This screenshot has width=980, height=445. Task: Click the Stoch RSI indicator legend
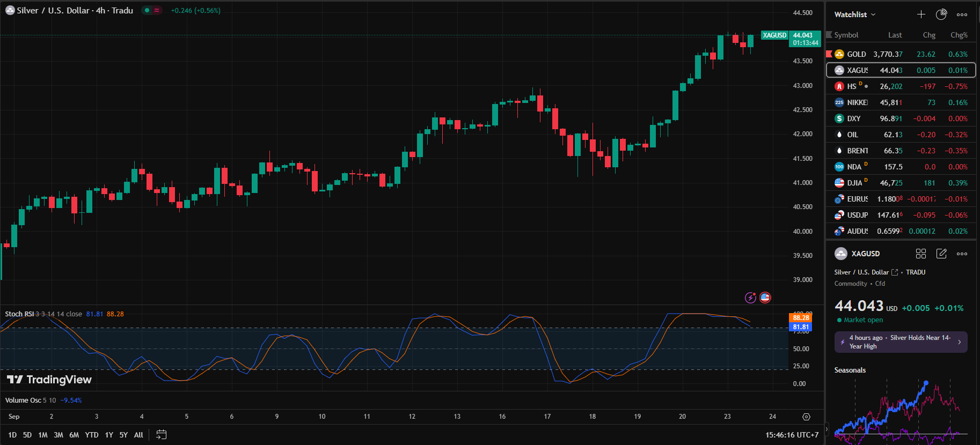(19, 314)
